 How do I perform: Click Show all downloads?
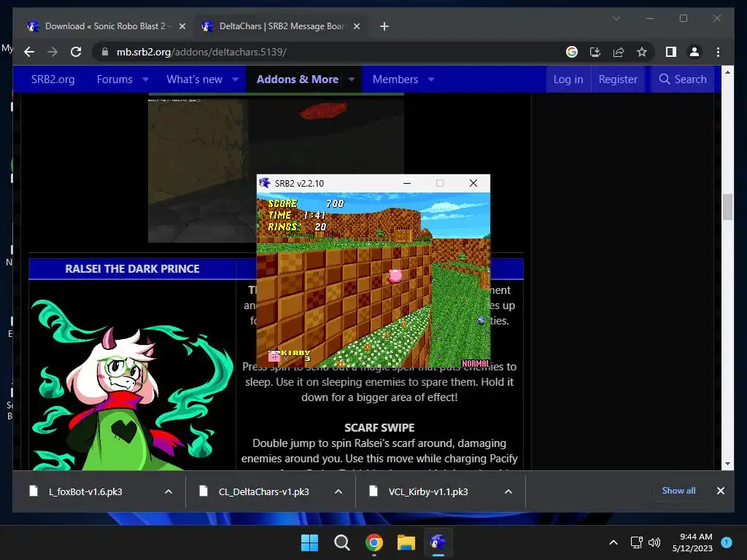(x=678, y=491)
